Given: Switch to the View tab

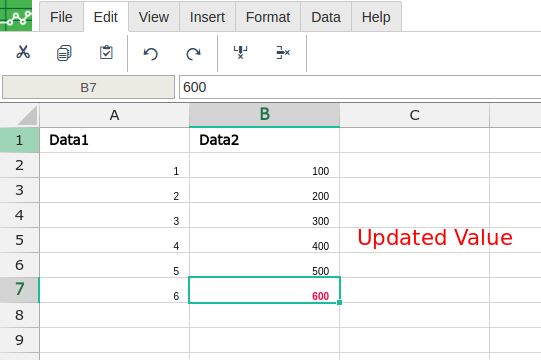Looking at the screenshot, I should [154, 17].
